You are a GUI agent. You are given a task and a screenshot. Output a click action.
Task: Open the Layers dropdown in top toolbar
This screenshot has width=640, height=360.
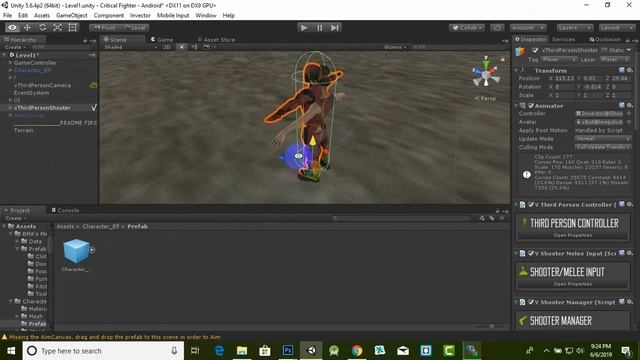(x=575, y=28)
